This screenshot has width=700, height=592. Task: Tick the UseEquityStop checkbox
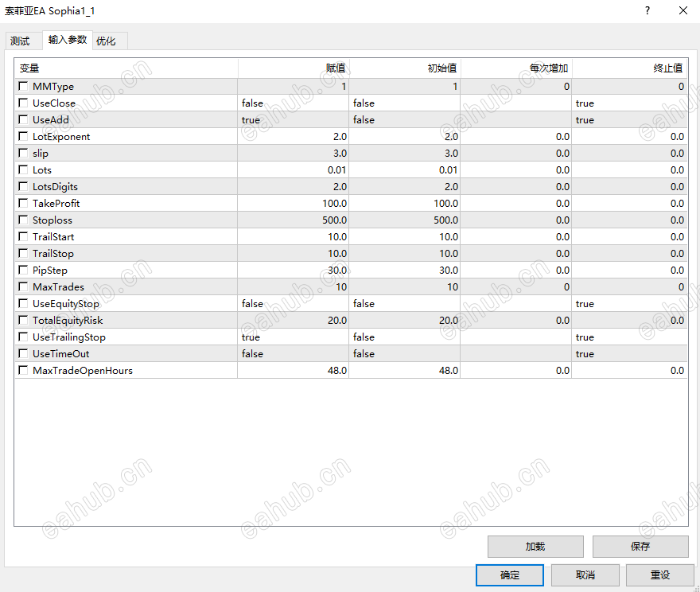coord(23,304)
